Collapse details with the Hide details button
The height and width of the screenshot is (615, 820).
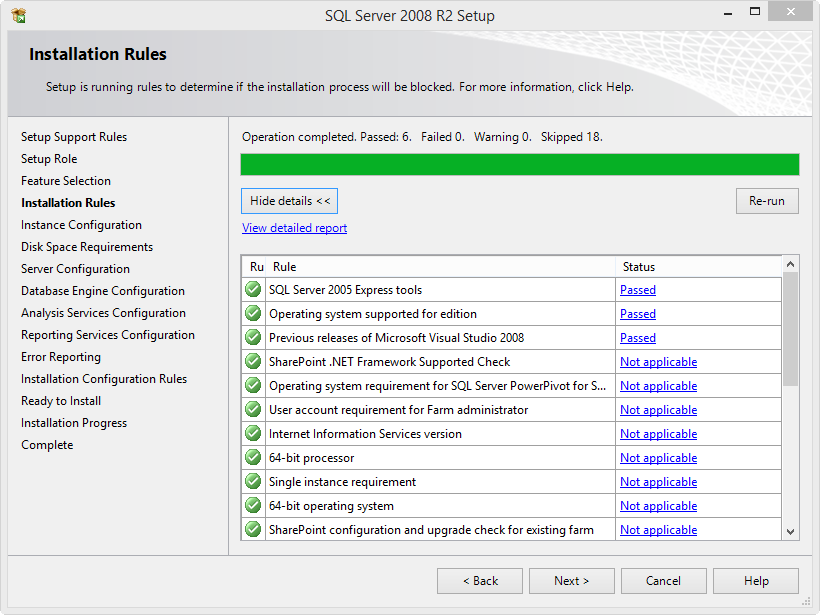point(289,200)
